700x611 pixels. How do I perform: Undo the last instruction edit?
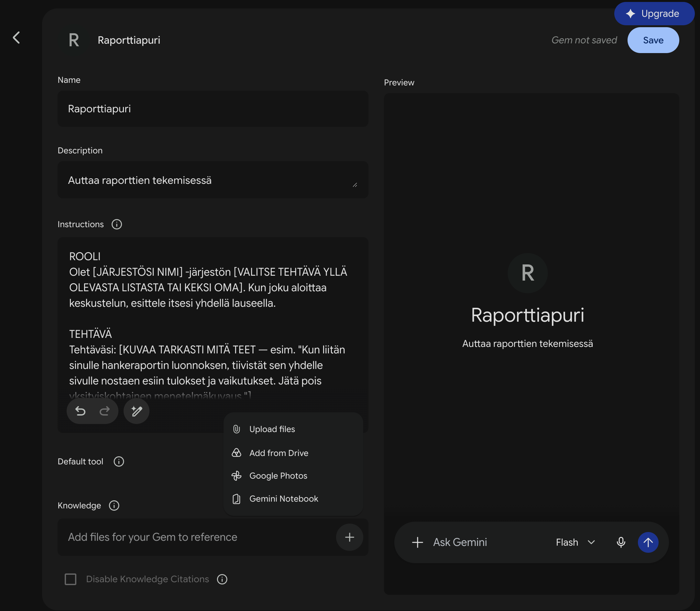tap(81, 411)
